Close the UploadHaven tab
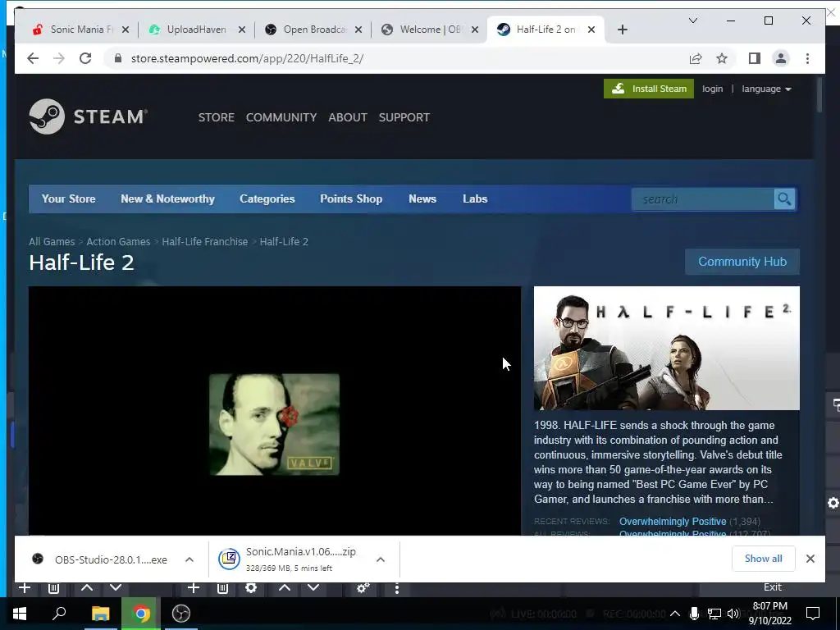Screen dimensions: 840x630 coord(242,30)
